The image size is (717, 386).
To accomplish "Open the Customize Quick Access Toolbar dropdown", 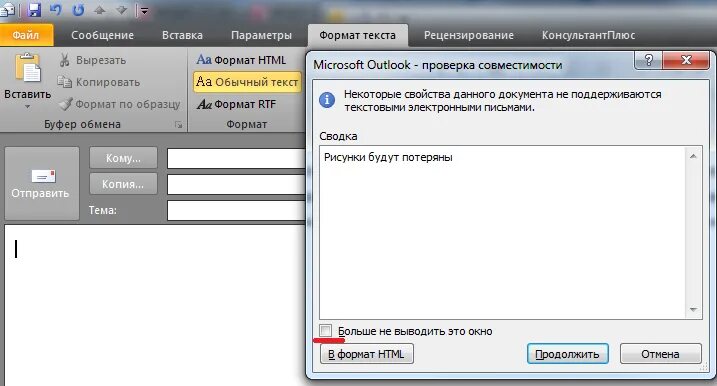I will click(144, 11).
